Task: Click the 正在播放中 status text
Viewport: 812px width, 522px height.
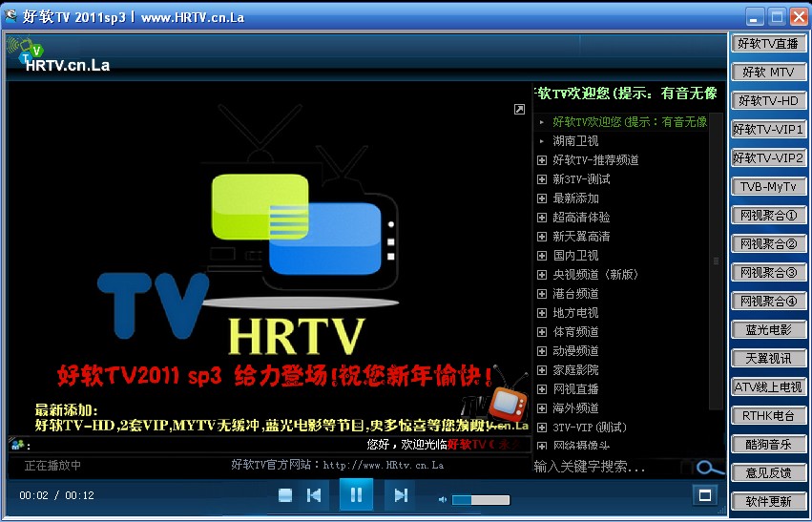Action: click(52, 465)
